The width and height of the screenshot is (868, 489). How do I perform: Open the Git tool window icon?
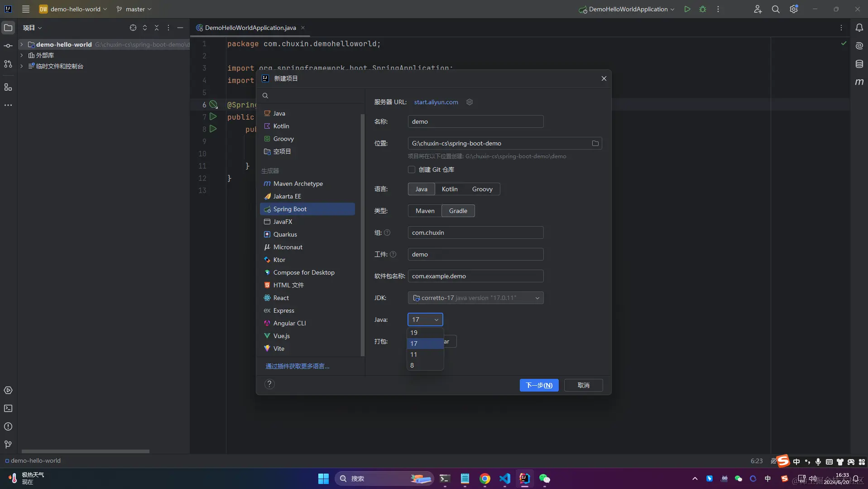[x=8, y=445]
